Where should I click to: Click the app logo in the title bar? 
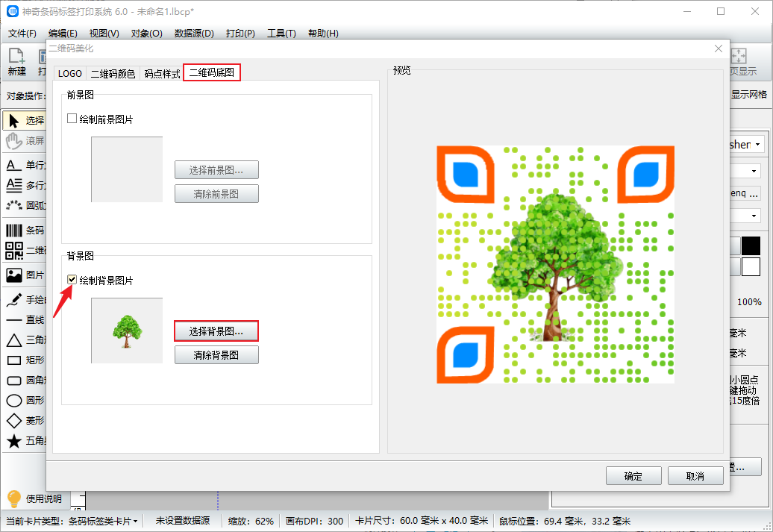(x=13, y=11)
